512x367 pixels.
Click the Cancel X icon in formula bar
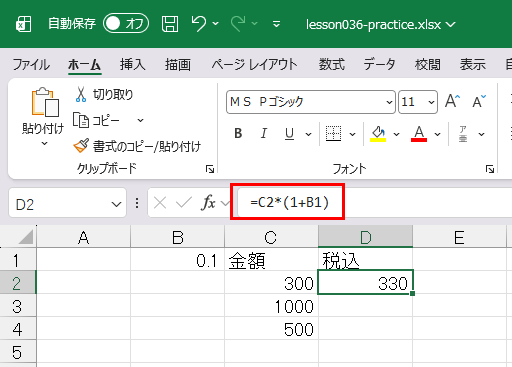pos(160,203)
